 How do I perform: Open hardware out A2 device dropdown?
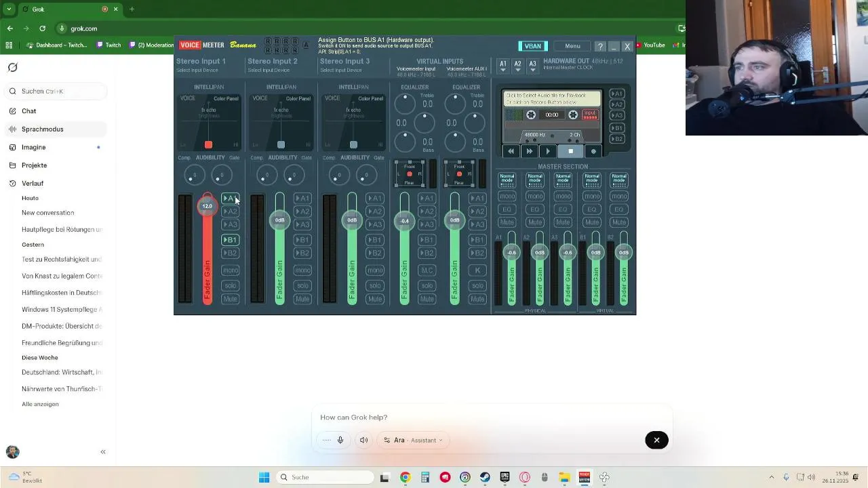518,66
